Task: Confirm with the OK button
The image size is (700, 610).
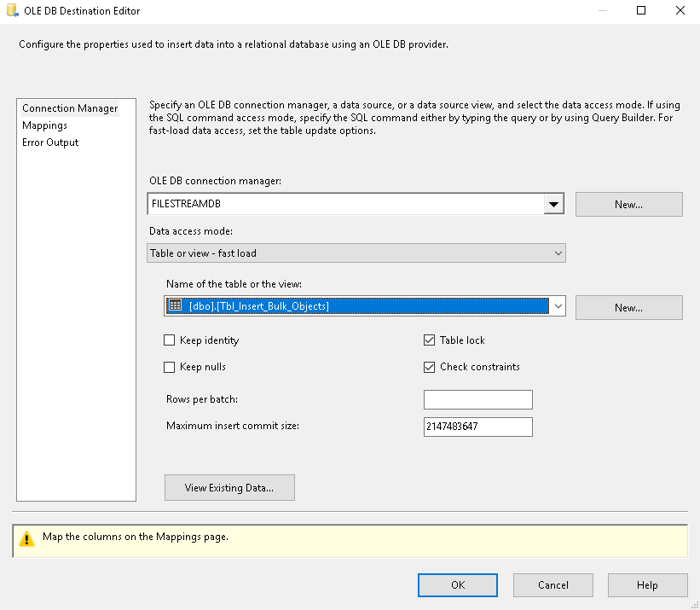Action: (x=458, y=585)
